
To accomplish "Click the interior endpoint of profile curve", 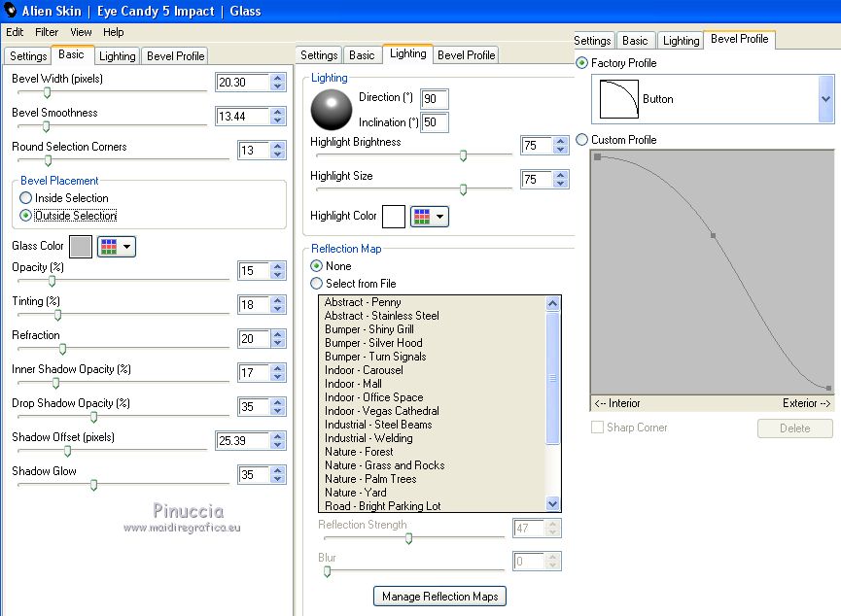I will coord(598,156).
